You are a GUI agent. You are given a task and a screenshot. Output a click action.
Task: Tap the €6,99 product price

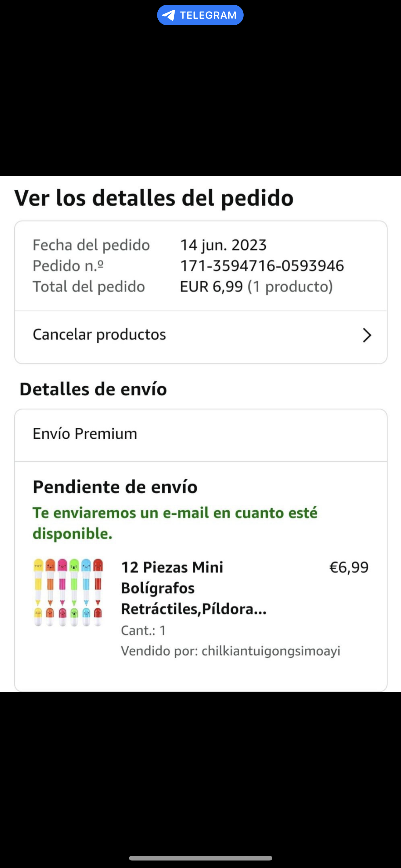point(349,567)
